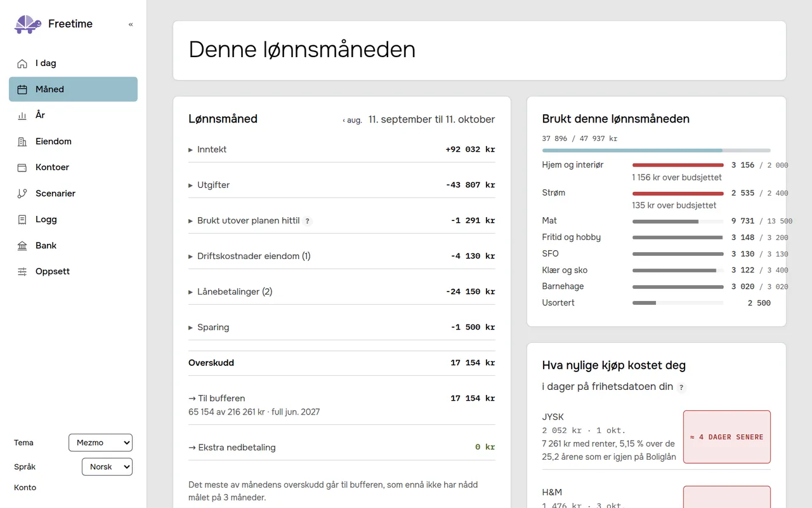Go to previous month via ‹ aug. link
Viewport: 812px width, 508px height.
coord(352,120)
